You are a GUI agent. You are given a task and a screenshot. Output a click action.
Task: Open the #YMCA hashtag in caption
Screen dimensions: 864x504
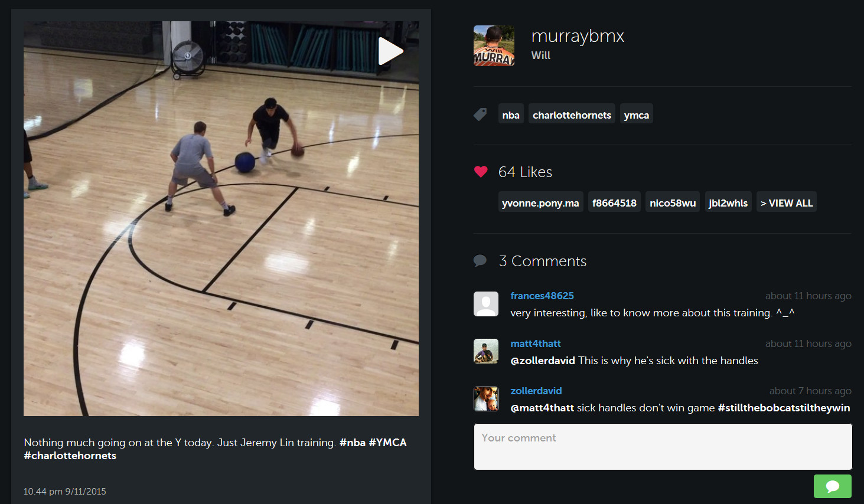(x=388, y=443)
